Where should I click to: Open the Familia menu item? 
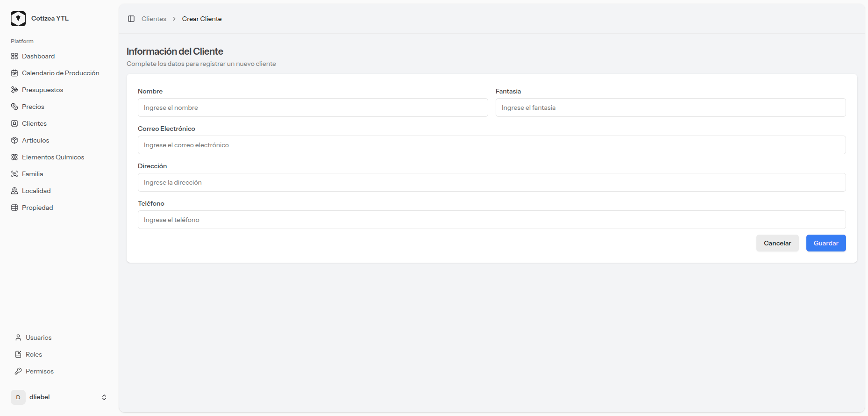[x=32, y=174]
